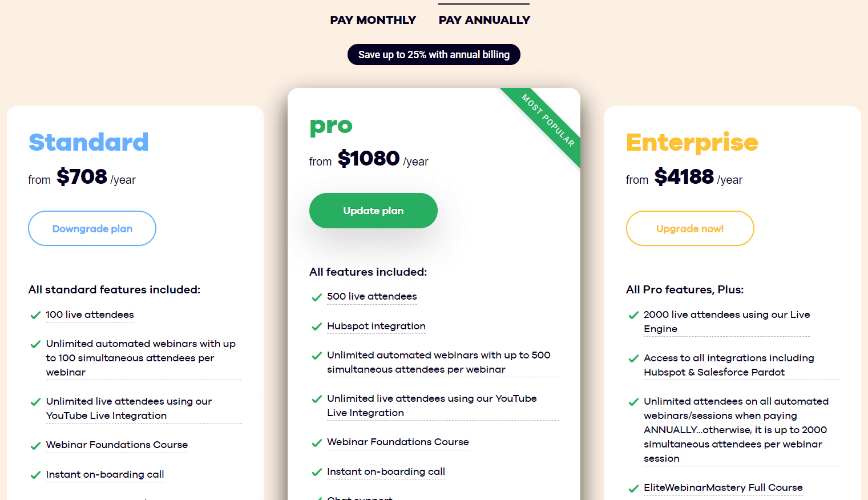Click checkmark next to Hubspot integration
Screen dimensions: 868x500
click(317, 326)
